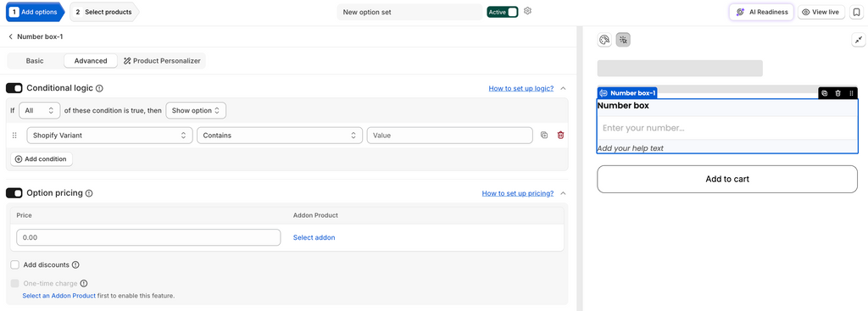Click Select addon link
Viewport: 868px width, 311px height.
[314, 237]
